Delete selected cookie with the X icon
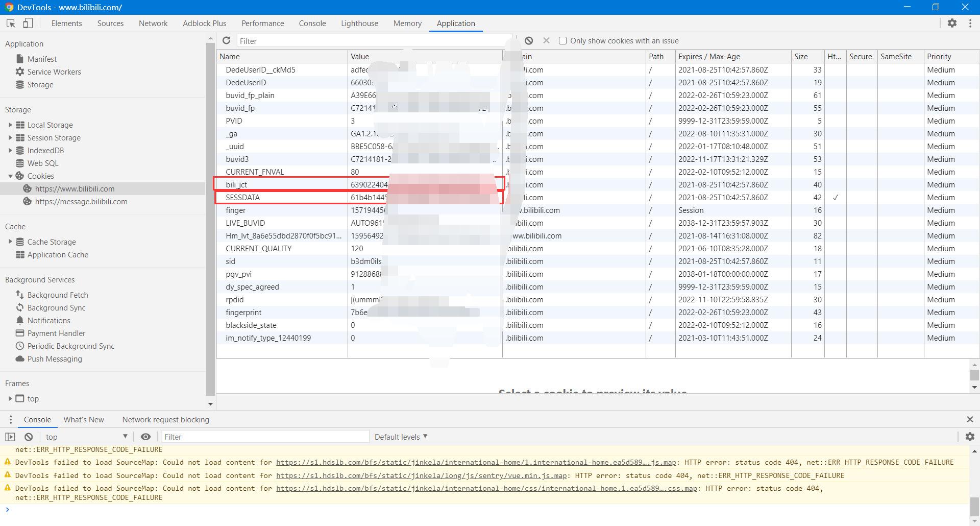 pyautogui.click(x=546, y=40)
